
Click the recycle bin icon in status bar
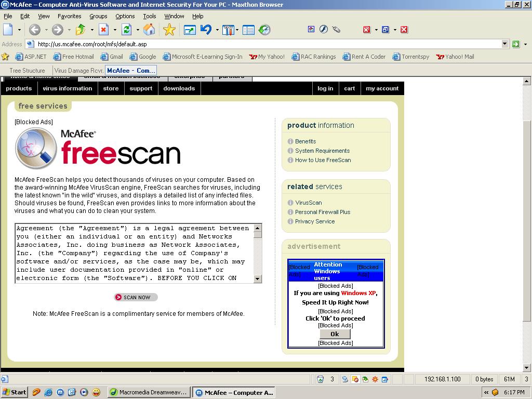coord(320,379)
